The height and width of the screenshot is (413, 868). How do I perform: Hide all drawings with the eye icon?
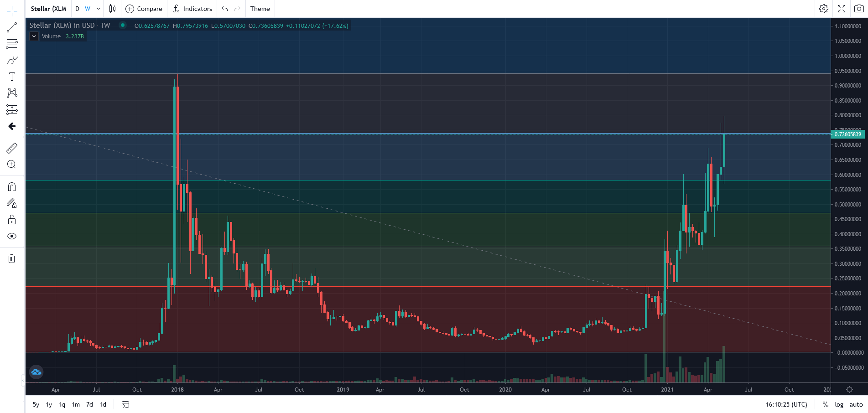pos(12,236)
